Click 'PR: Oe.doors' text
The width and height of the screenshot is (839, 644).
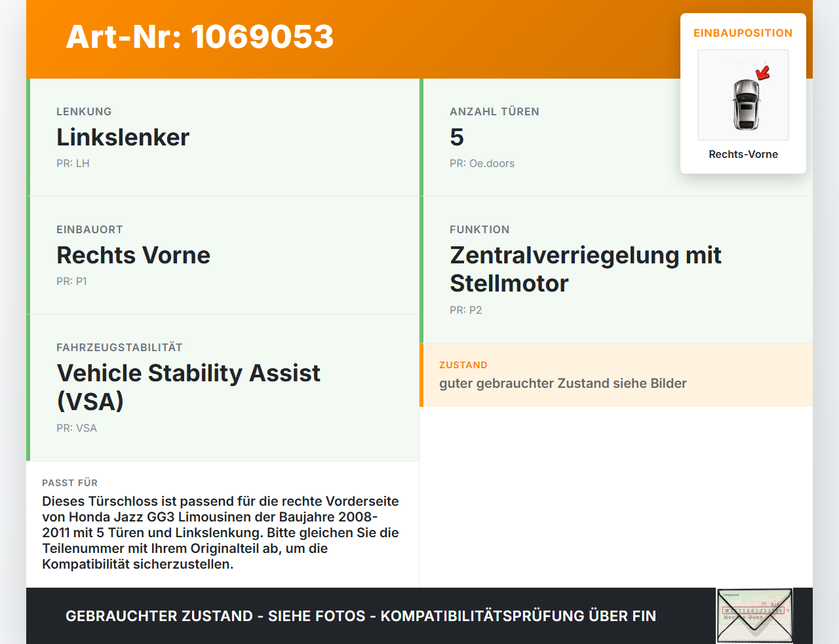click(482, 163)
